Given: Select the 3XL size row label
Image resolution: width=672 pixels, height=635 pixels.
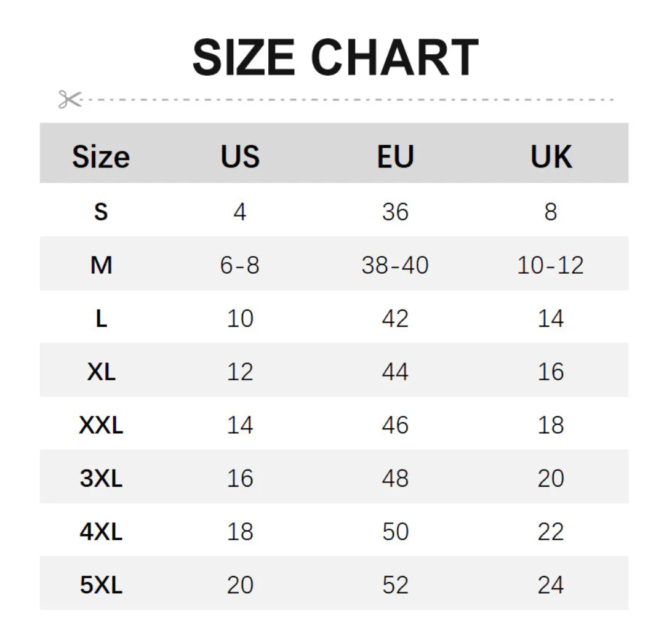Looking at the screenshot, I should click(x=101, y=478).
